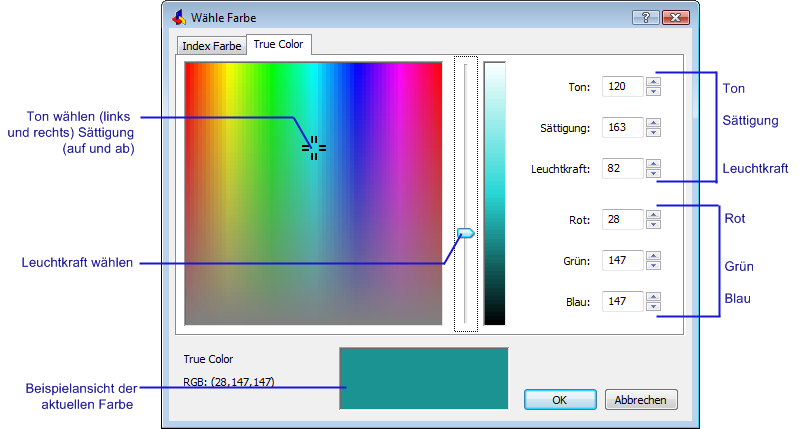Click the Blau value input field

[622, 301]
